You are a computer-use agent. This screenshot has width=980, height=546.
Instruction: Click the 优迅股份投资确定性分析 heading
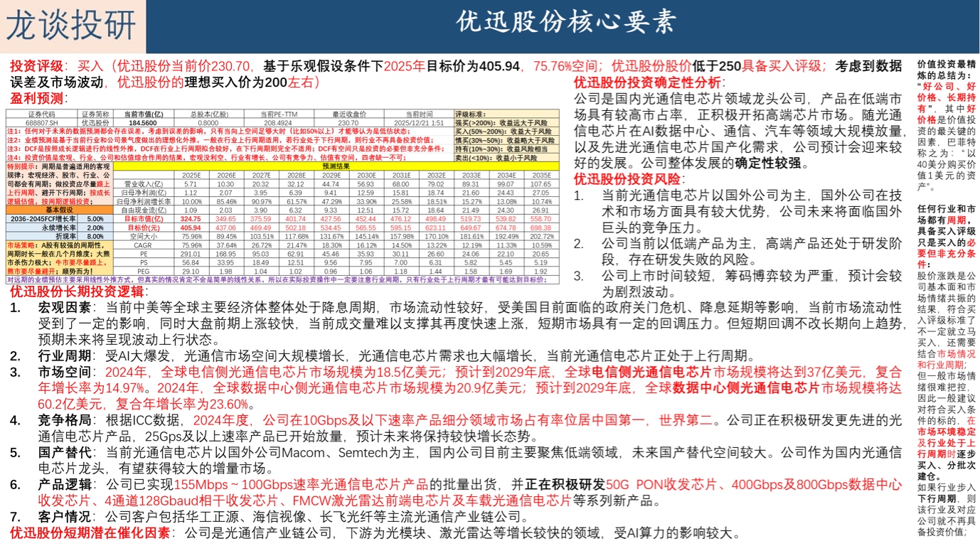tap(647, 82)
